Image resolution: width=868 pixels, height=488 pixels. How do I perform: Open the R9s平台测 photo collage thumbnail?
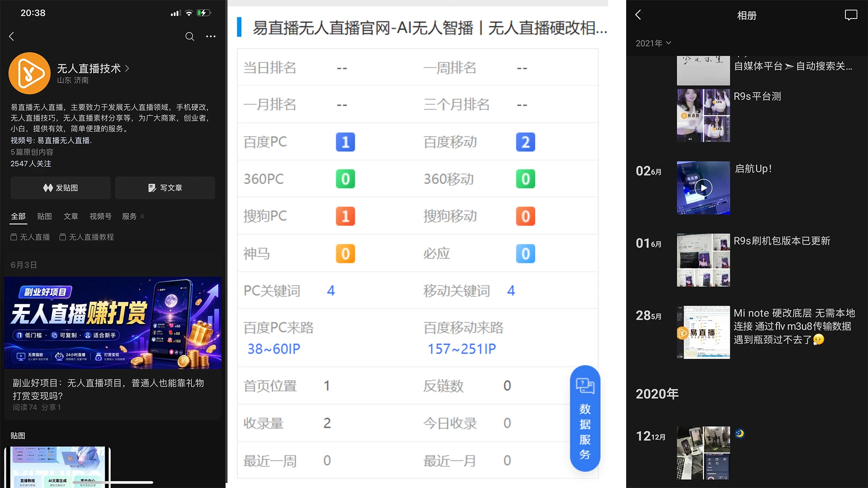703,115
